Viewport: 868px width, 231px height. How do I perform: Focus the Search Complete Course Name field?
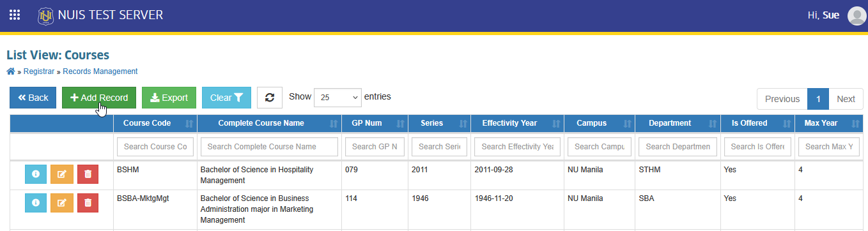coord(269,147)
